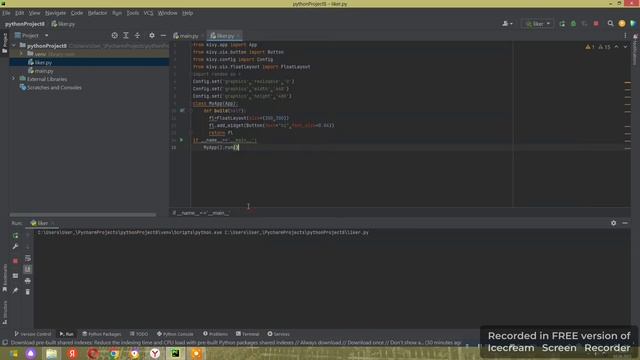Expand the venv folder
The width and height of the screenshot is (640, 360).
tap(22, 54)
